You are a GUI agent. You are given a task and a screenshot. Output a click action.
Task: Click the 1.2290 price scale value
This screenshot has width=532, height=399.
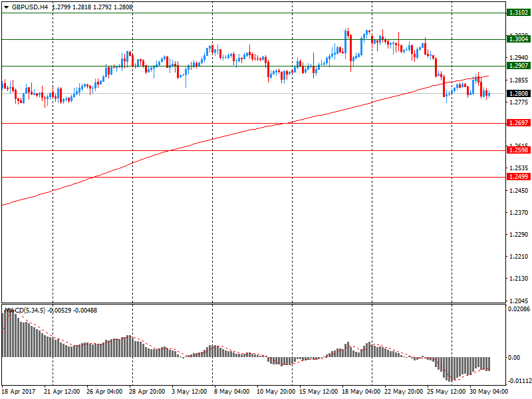pos(519,235)
